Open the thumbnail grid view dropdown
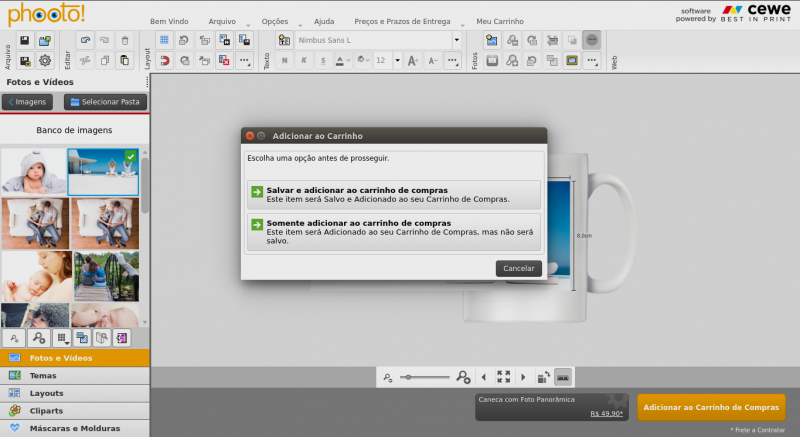The width and height of the screenshot is (800, 437). click(62, 338)
